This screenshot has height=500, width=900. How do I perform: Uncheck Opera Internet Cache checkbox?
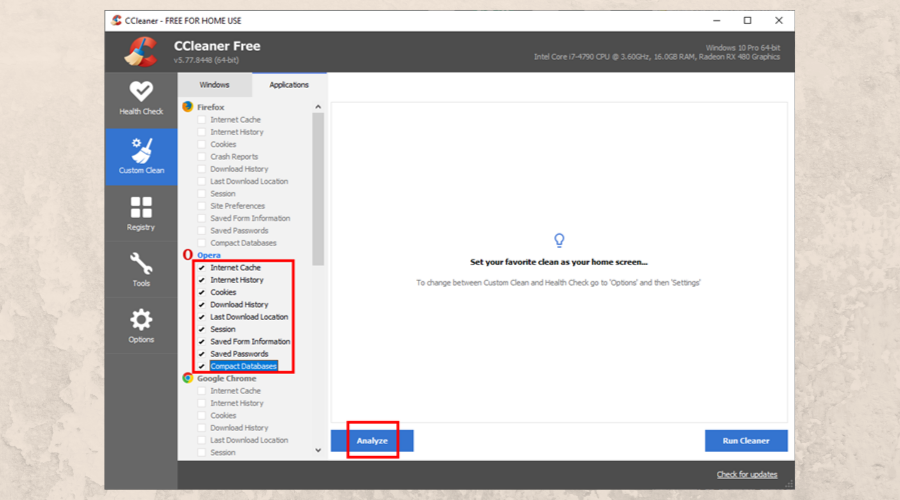201,268
